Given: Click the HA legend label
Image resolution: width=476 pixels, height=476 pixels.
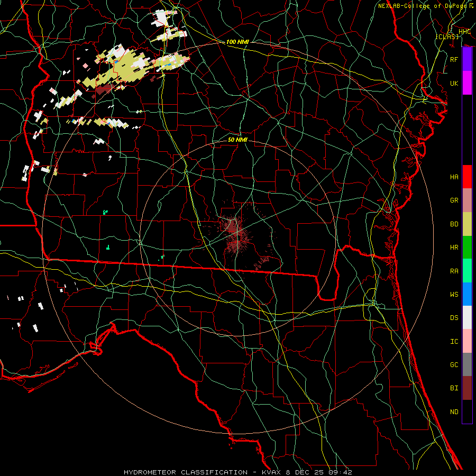Looking at the screenshot, I should click(x=454, y=177).
